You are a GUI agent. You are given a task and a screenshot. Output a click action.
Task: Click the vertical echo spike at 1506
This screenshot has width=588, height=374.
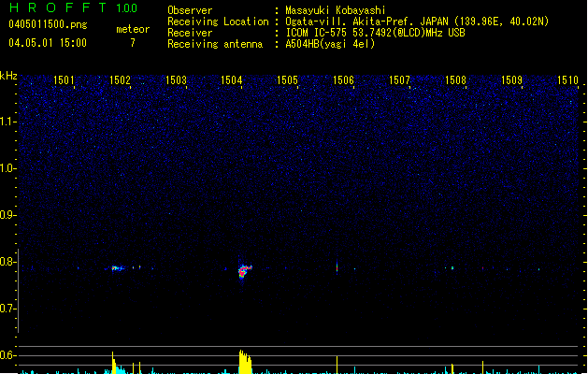coord(337,267)
